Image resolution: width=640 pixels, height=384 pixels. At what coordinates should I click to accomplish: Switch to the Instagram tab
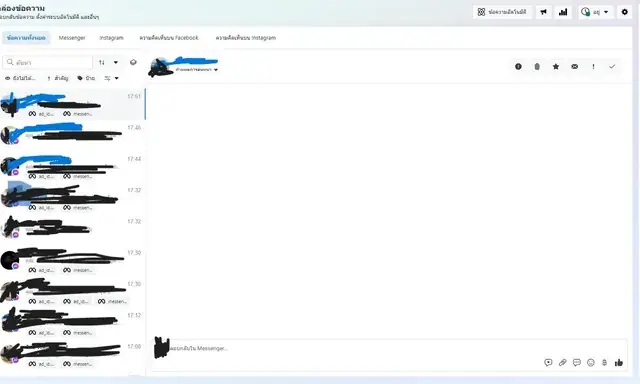pos(111,38)
